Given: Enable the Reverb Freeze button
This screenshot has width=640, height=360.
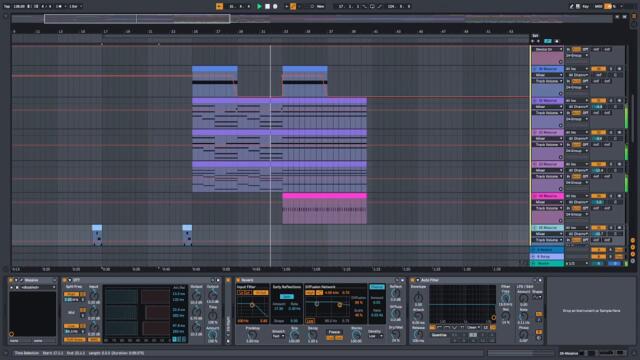Looking at the screenshot, I should coord(334,332).
